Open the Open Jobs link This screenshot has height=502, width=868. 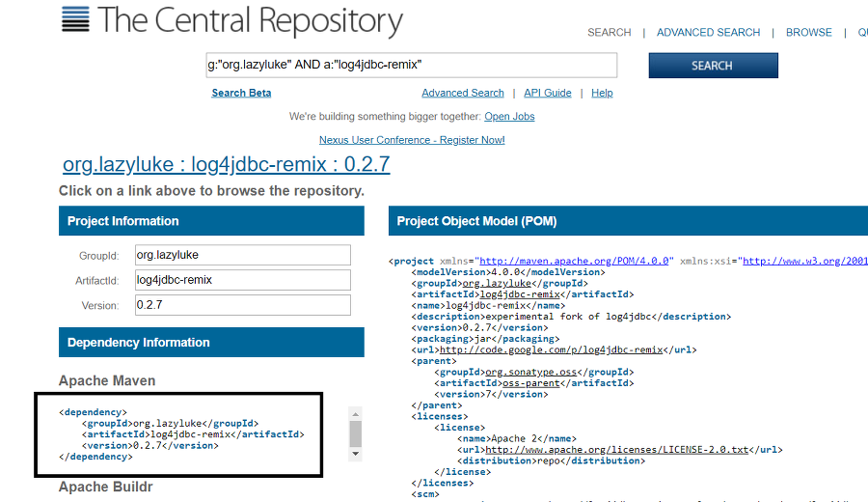509,117
